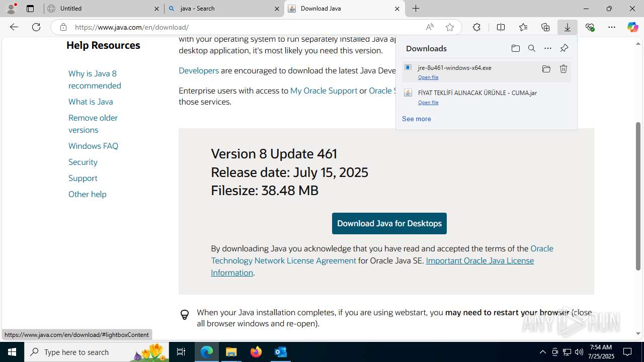Screen dimensions: 644x362
Task: Open file link for FİYAT TEKLİFİ jar
Action: pos(428,103)
